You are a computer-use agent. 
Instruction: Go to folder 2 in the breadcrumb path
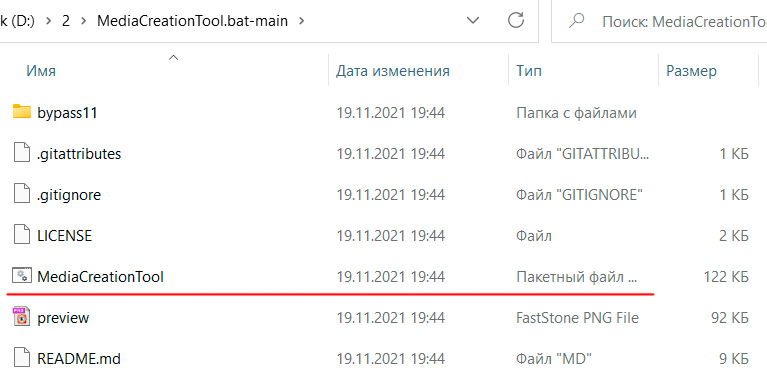click(66, 21)
